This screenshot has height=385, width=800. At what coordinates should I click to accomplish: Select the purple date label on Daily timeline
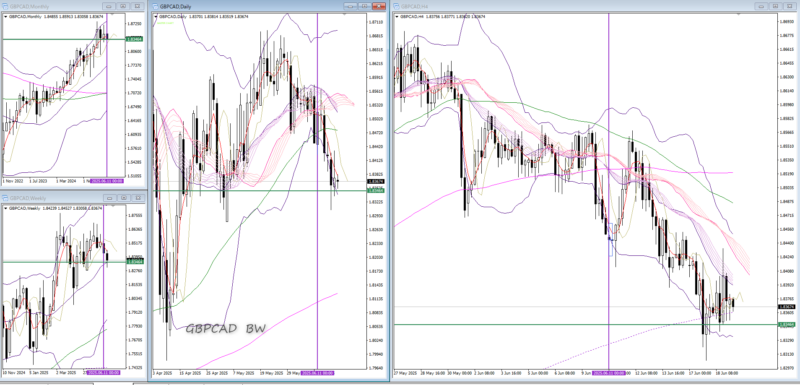[x=317, y=373]
